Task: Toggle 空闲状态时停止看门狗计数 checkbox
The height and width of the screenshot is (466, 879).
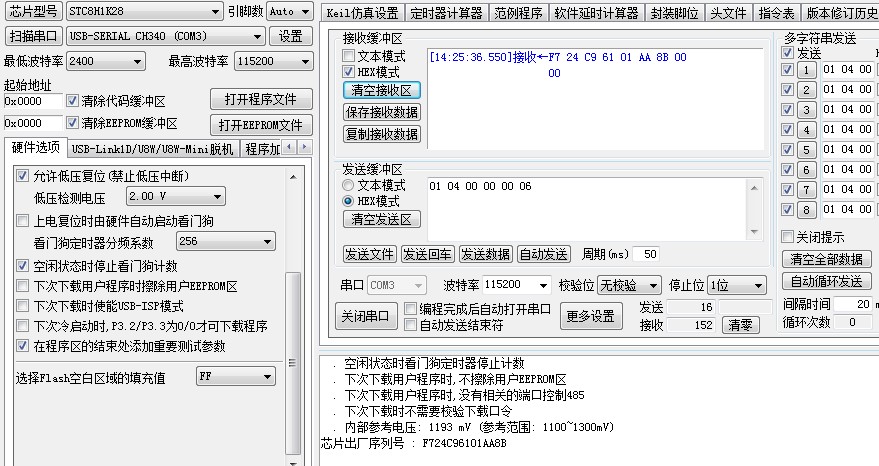Action: coord(22,265)
